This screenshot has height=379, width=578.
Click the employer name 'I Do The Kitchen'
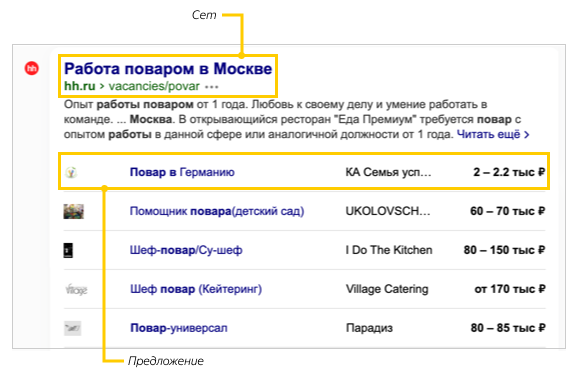389,250
